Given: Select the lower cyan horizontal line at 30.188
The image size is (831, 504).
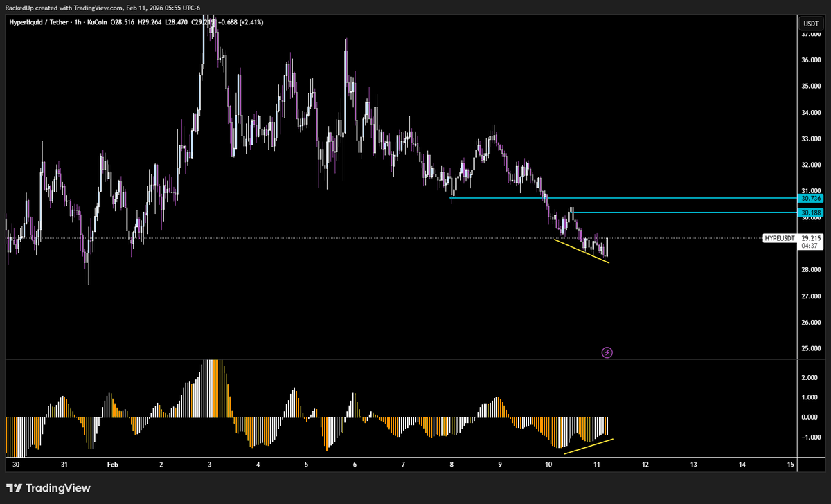Looking at the screenshot, I should (684, 212).
